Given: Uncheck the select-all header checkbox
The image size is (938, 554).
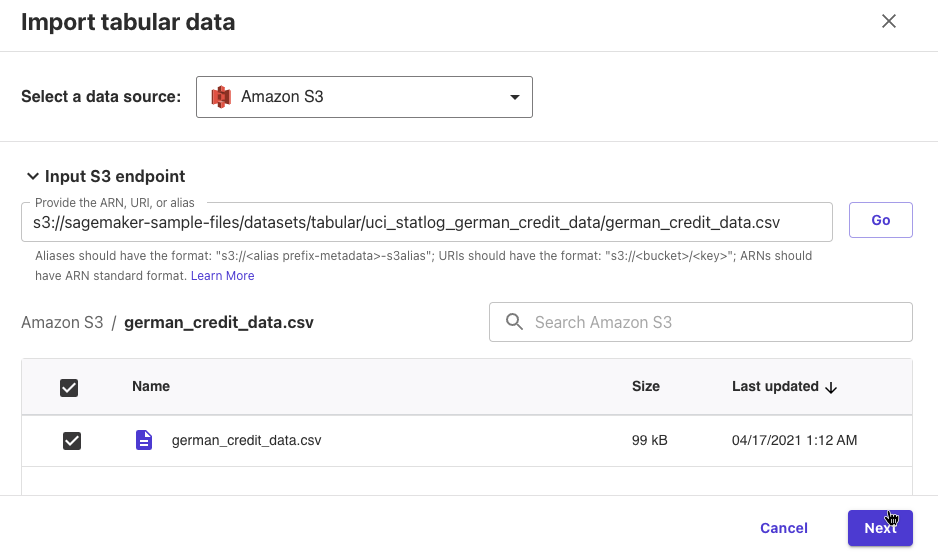Looking at the screenshot, I should (x=69, y=388).
